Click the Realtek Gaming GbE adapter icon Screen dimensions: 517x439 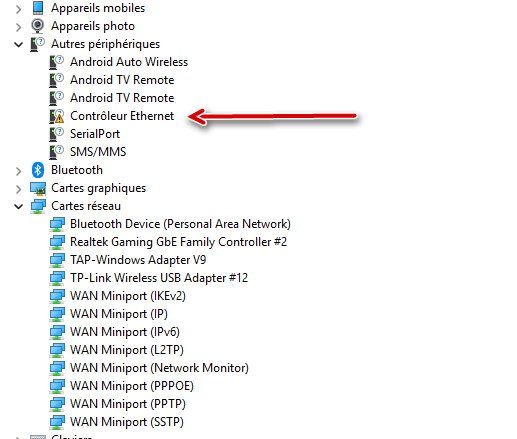(x=57, y=242)
